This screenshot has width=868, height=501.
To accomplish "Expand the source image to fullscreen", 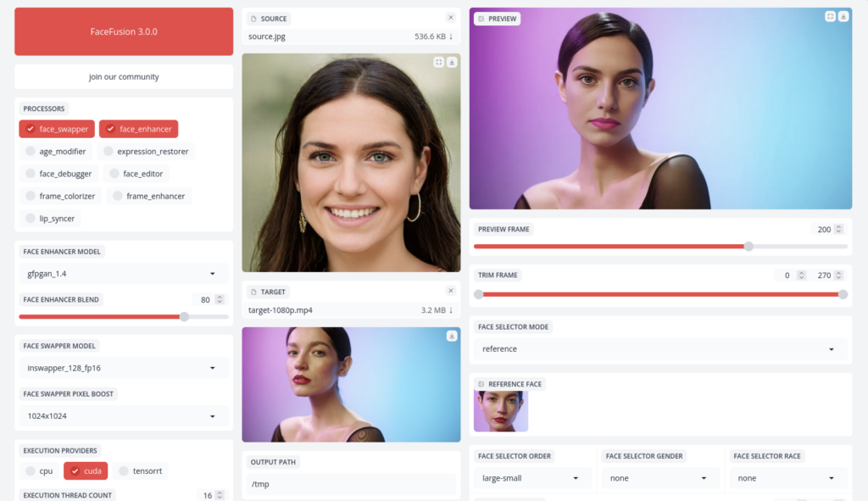I will tap(438, 62).
